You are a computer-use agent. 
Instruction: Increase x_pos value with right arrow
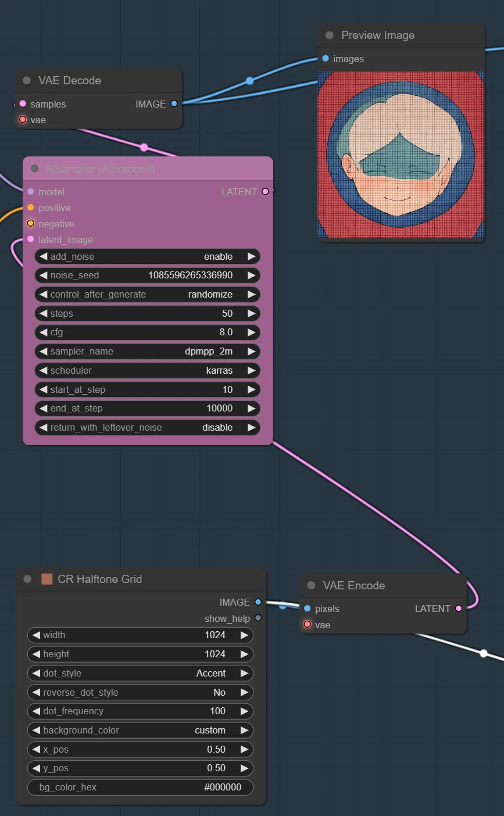click(244, 749)
